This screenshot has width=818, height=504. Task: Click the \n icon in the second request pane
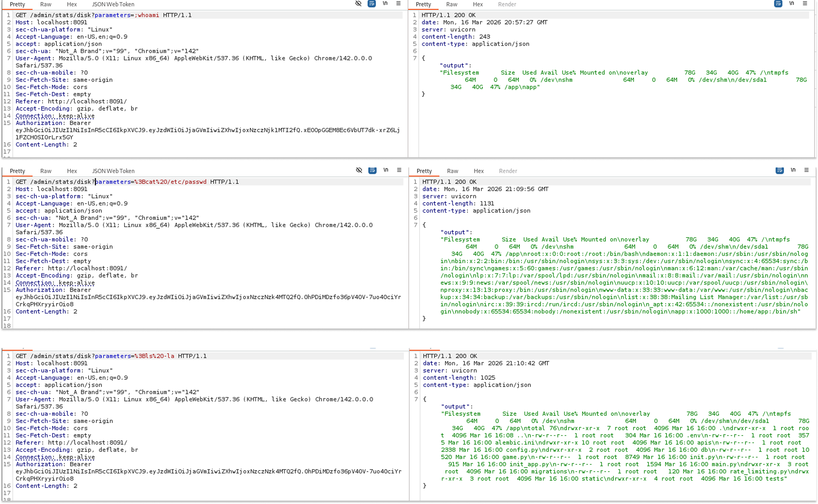coord(386,170)
